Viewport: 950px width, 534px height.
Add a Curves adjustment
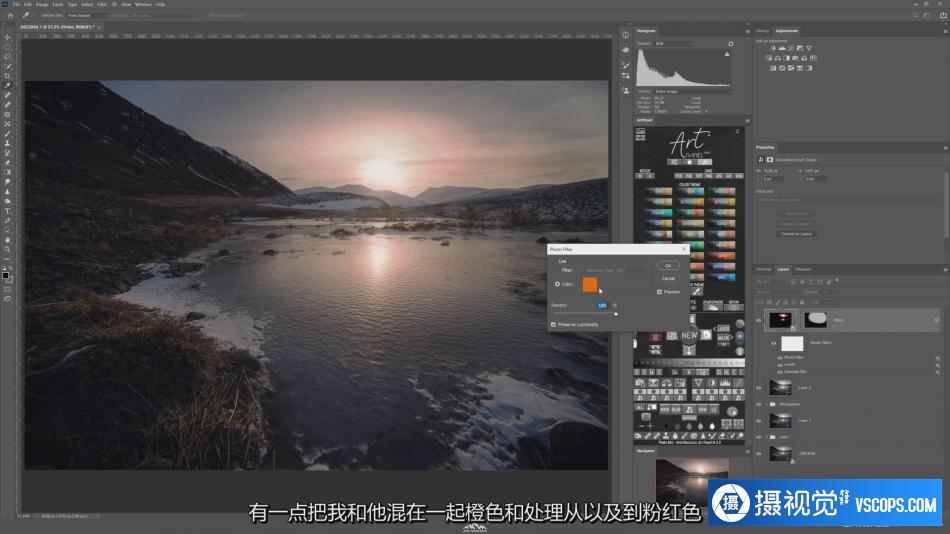(x=791, y=48)
